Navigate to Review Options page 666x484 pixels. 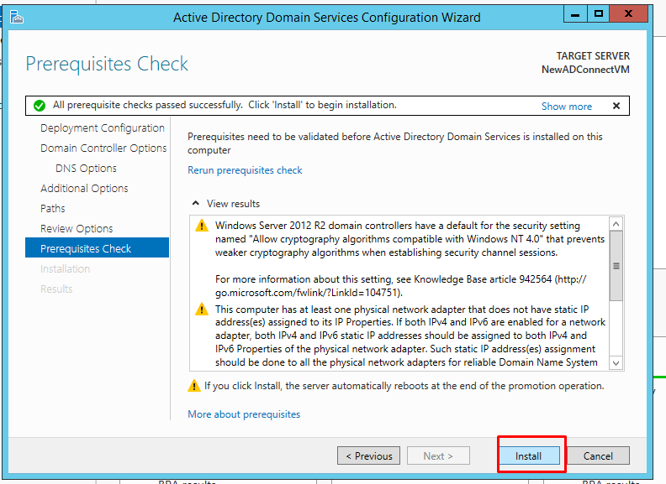point(76,228)
